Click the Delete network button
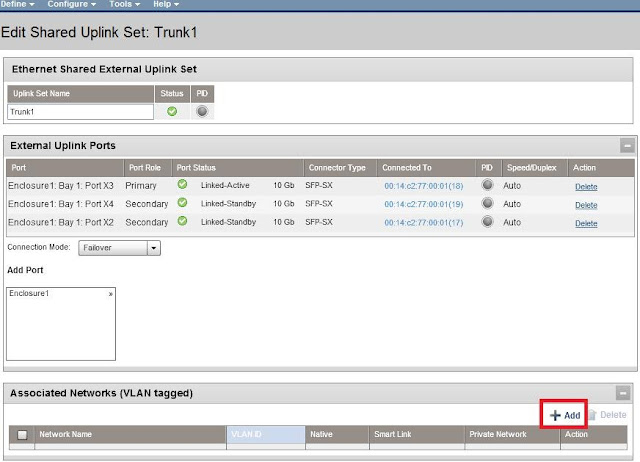The height and width of the screenshot is (462, 640). [607, 415]
